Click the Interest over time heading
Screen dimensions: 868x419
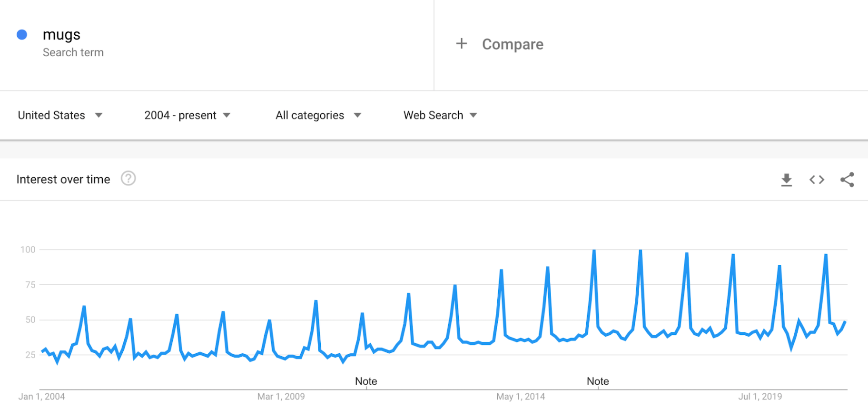pos(63,180)
